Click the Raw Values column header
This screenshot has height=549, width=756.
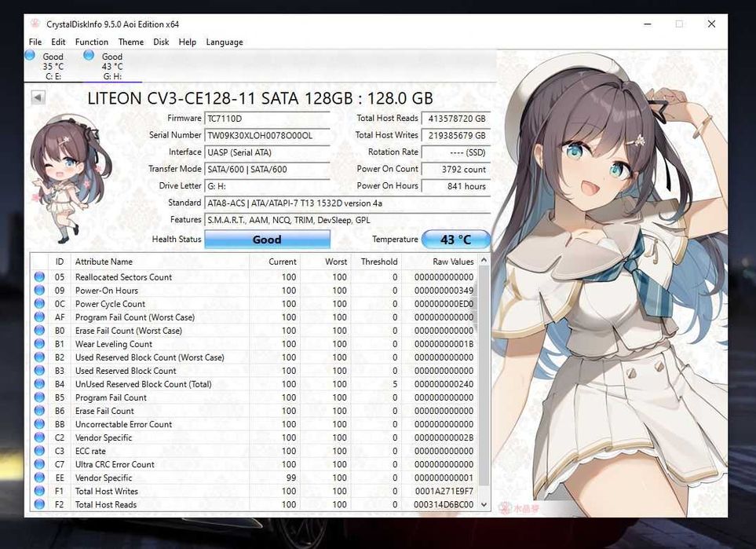(x=440, y=262)
